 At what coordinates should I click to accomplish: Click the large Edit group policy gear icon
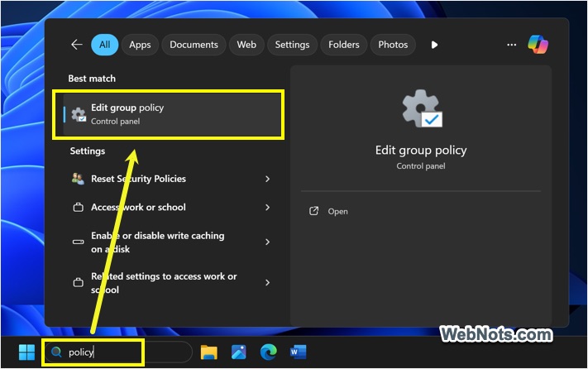[422, 108]
